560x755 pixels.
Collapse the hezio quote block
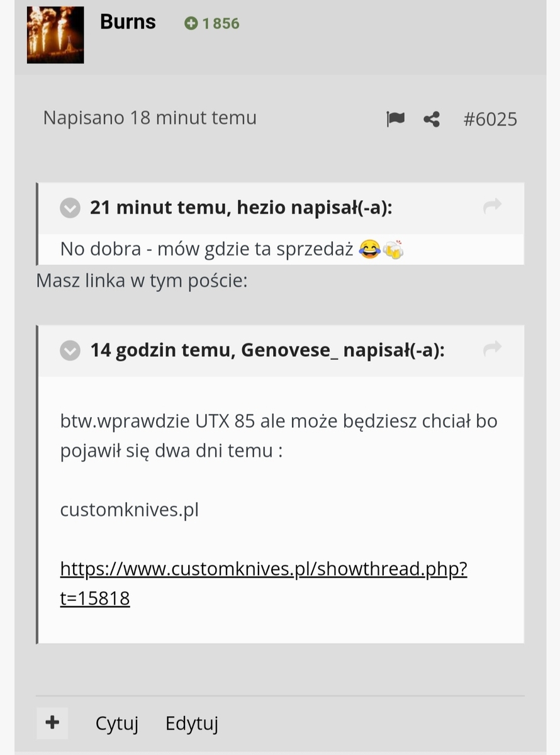tap(70, 208)
